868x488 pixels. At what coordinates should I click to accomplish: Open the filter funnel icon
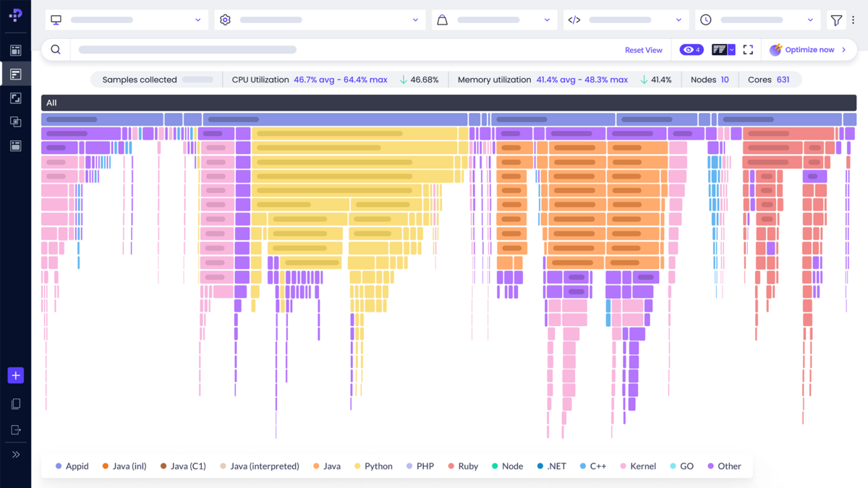pyautogui.click(x=836, y=20)
